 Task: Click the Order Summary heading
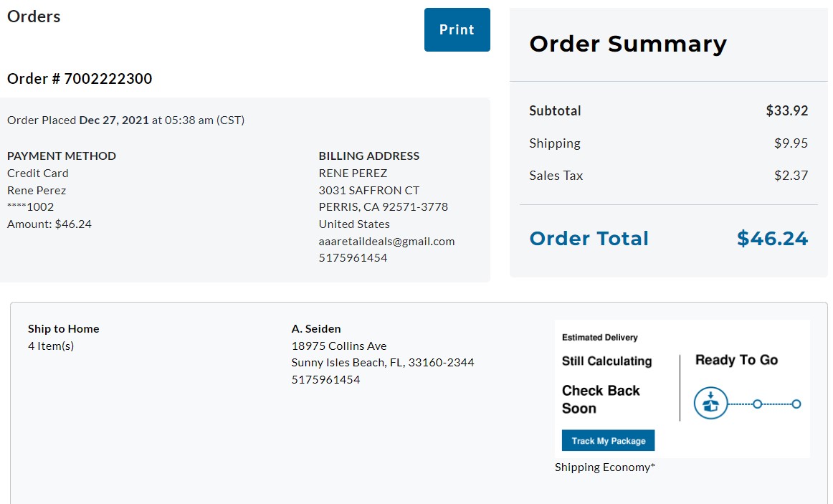[628, 44]
